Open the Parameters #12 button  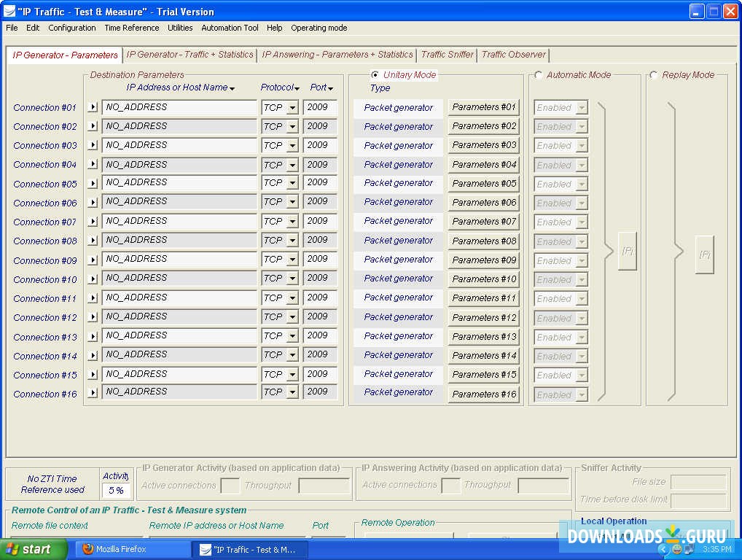tap(483, 318)
